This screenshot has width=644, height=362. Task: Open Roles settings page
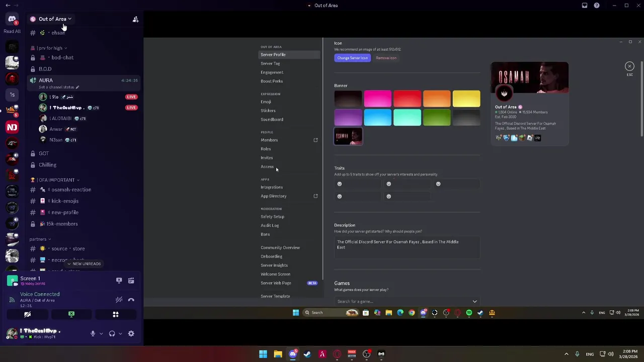click(266, 149)
